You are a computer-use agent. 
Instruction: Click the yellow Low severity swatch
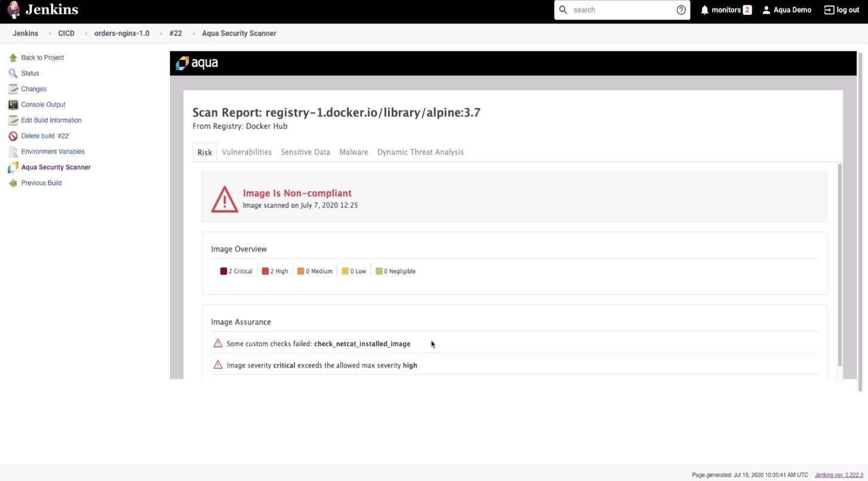(x=345, y=271)
